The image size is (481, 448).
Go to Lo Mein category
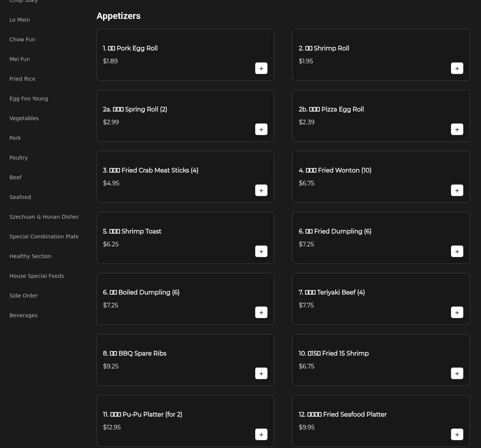coord(20,20)
